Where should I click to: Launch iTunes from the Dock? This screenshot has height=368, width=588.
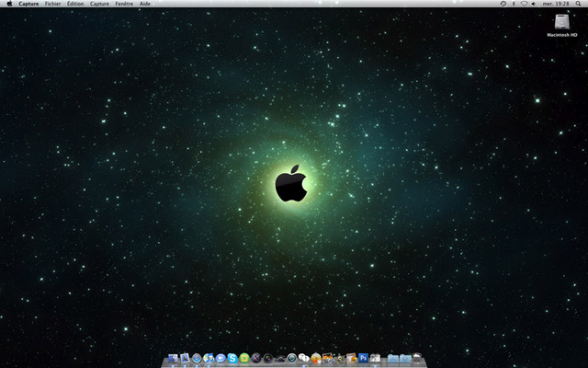point(209,358)
